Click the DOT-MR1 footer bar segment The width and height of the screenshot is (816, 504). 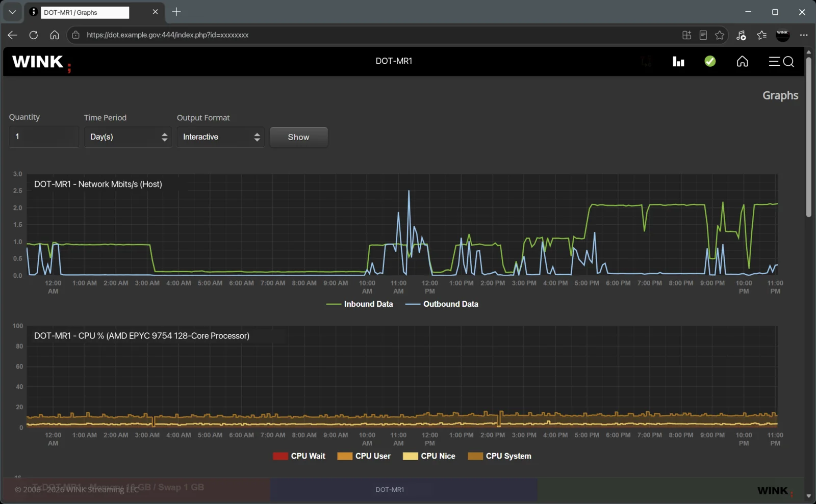click(404, 490)
